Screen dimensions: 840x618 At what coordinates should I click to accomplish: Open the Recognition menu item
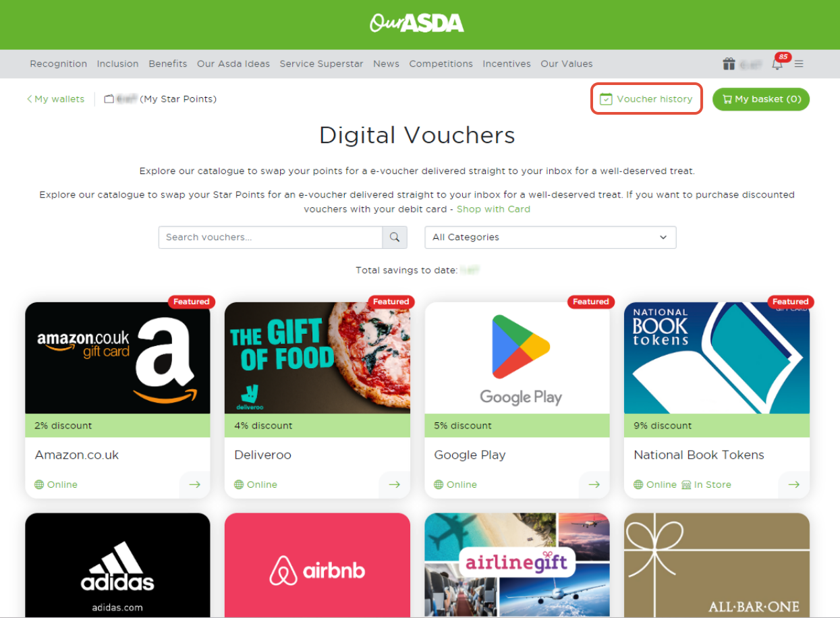[x=59, y=64]
